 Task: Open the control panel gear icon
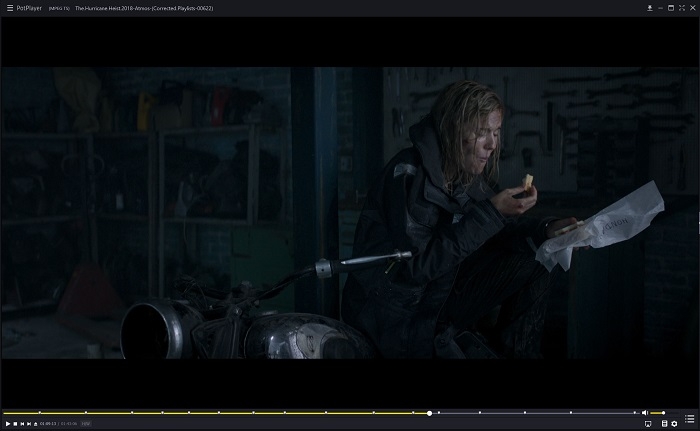coord(675,423)
